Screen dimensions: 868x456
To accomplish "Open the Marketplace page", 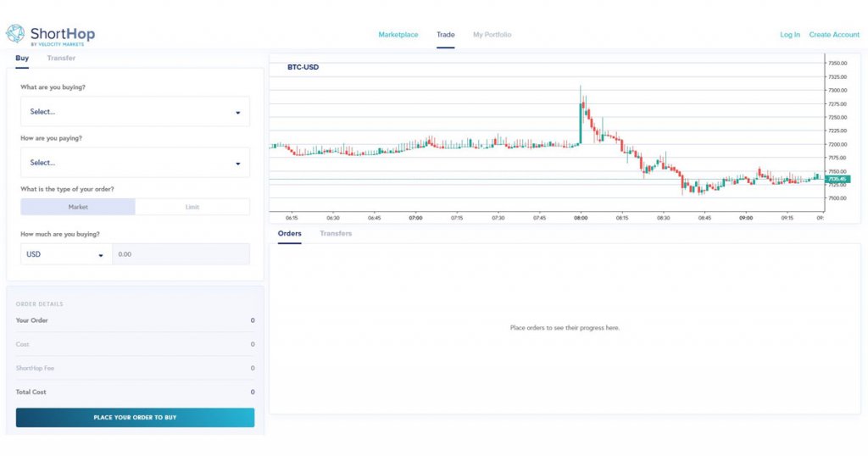I will [398, 34].
